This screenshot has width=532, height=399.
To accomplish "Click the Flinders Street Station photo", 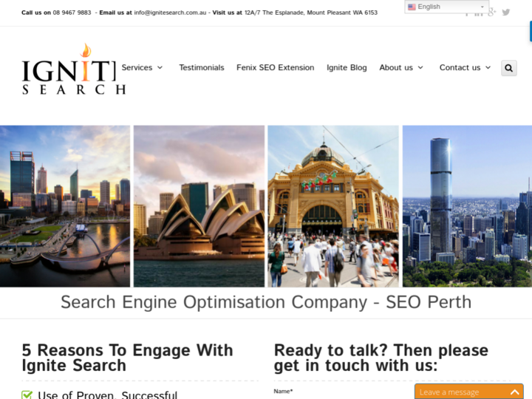I will click(x=333, y=206).
